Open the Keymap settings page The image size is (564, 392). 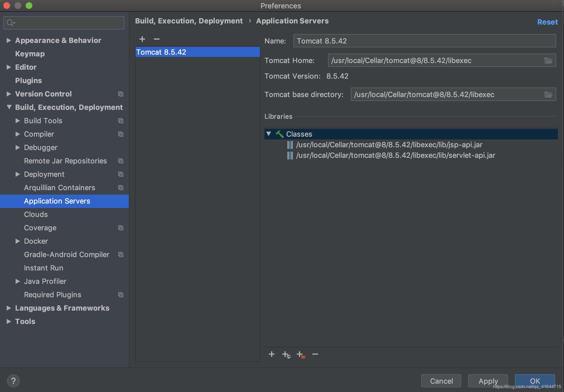(x=30, y=54)
